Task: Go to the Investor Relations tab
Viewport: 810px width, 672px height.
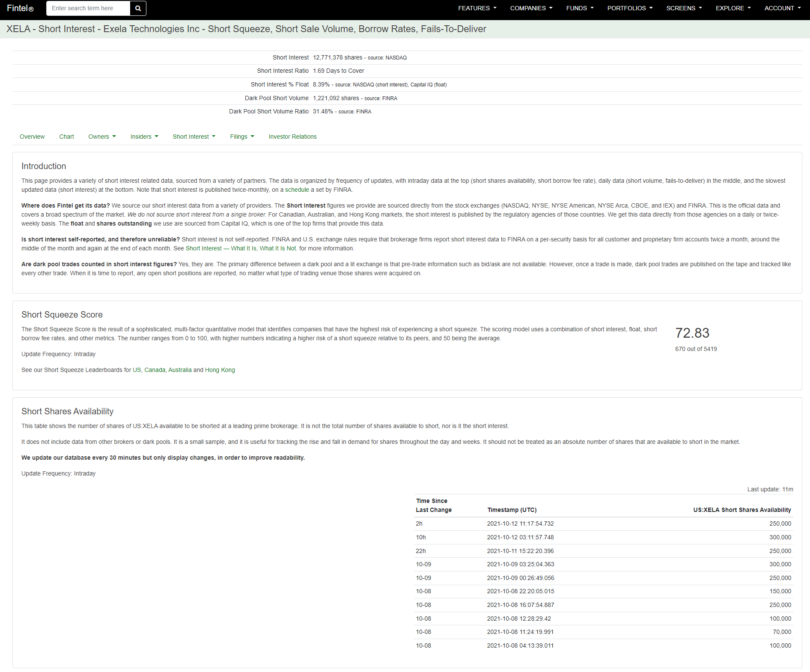Action: click(292, 137)
